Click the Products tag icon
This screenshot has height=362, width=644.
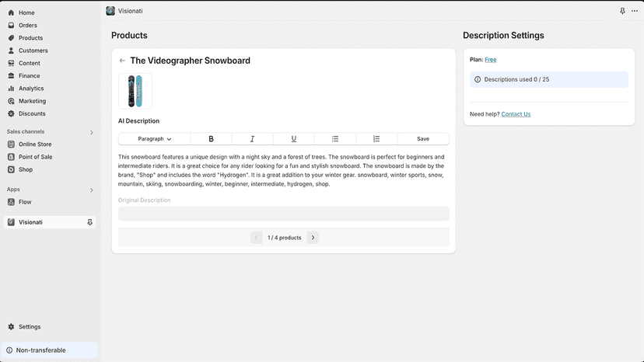[x=11, y=38]
